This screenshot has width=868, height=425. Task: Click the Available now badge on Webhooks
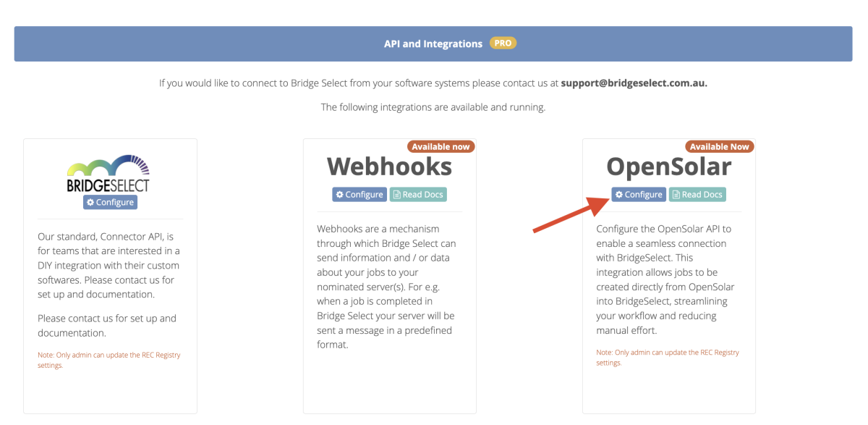[441, 147]
